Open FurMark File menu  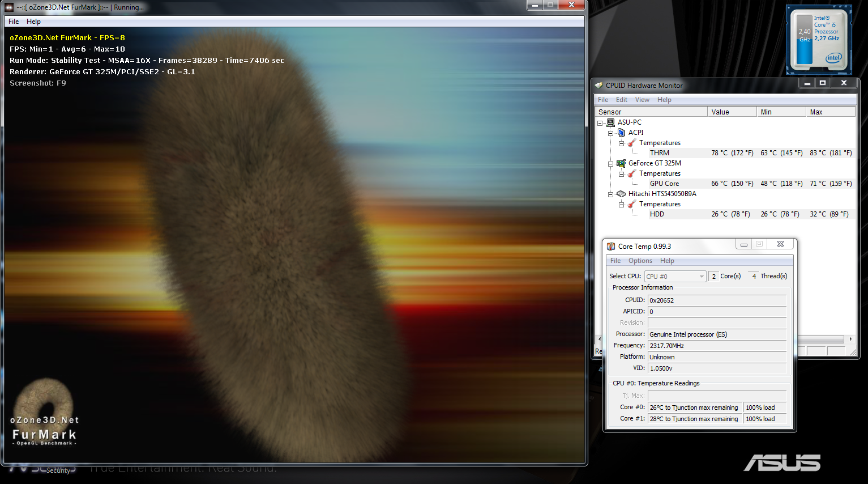pyautogui.click(x=14, y=22)
